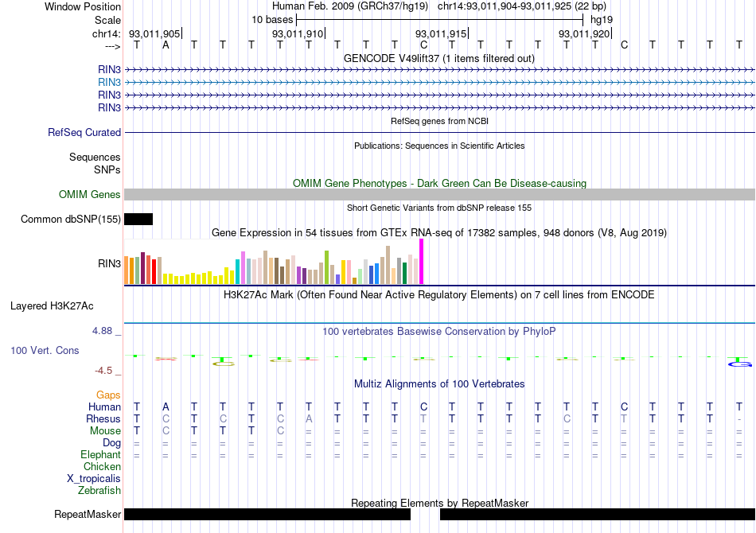Click the Layered H3K27Ac track label

[52, 306]
